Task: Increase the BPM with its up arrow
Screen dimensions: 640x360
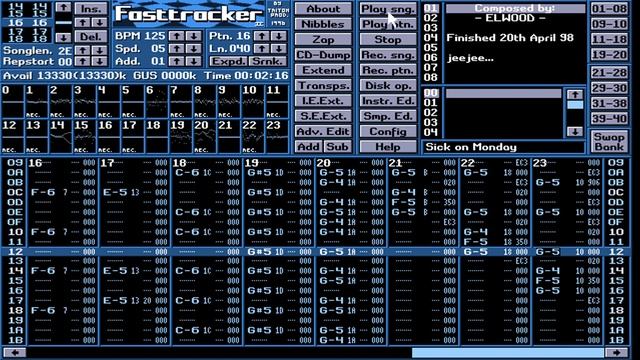Action: pyautogui.click(x=177, y=36)
